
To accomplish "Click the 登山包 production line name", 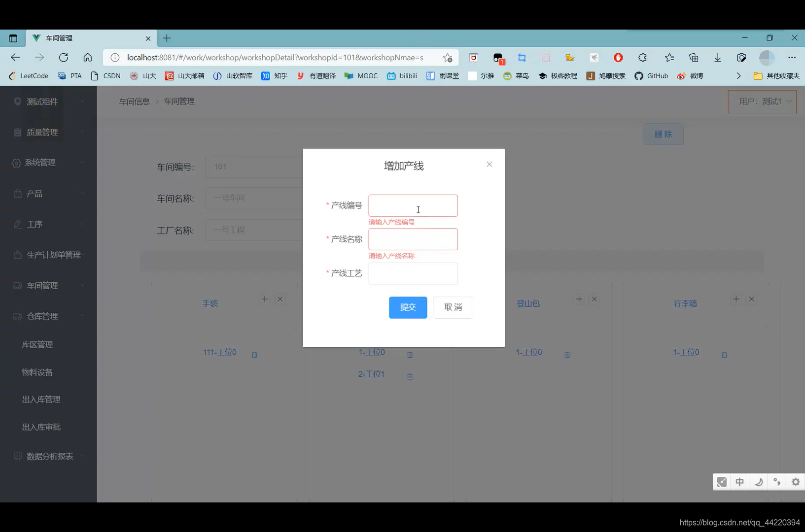I will pos(528,303).
